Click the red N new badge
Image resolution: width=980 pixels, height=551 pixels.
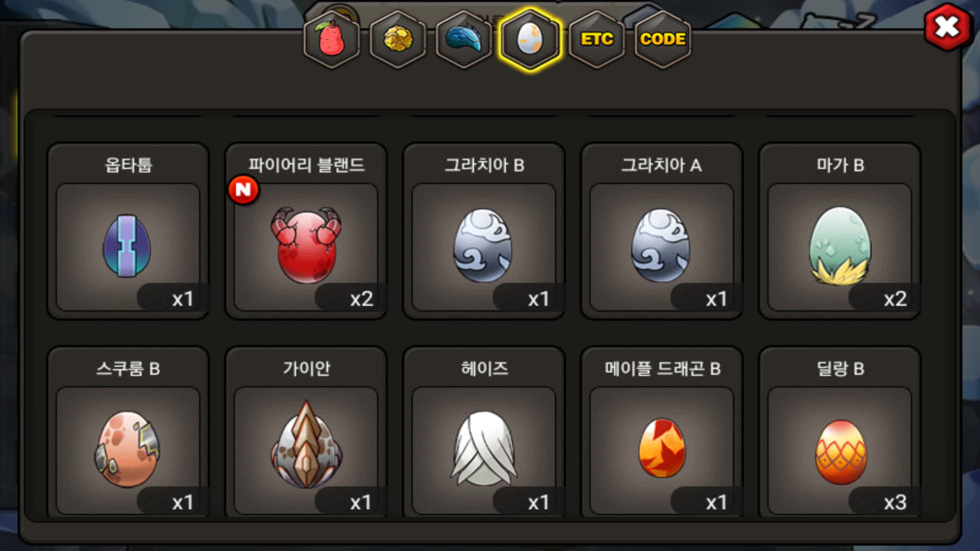click(243, 189)
